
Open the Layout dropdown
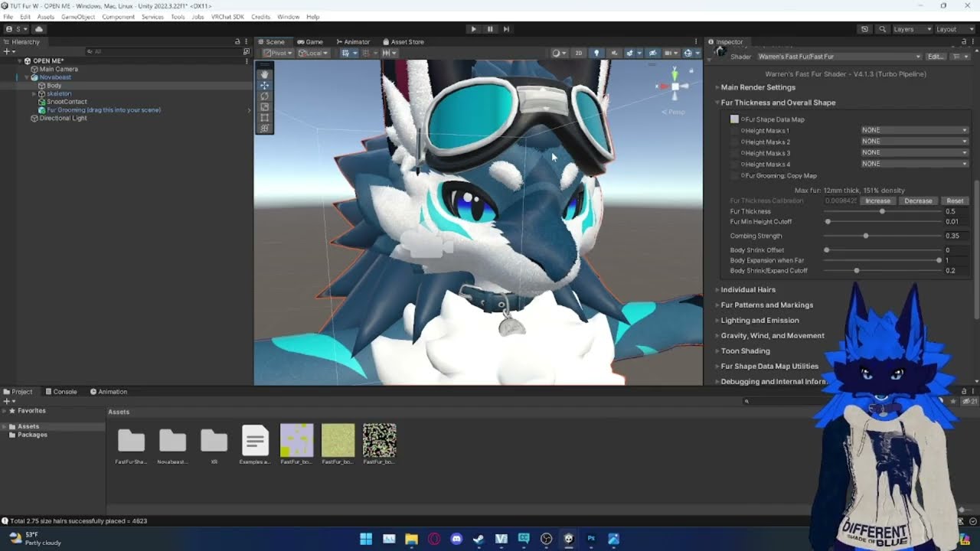[x=955, y=29]
